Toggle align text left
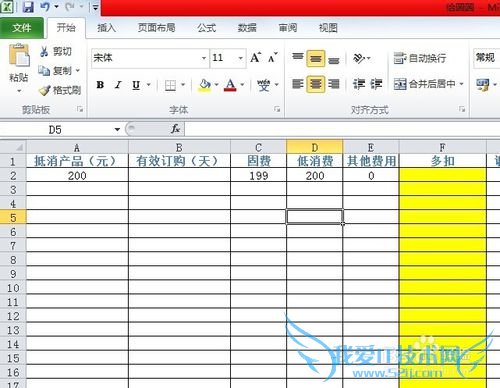The width and height of the screenshot is (500, 388). [298, 84]
